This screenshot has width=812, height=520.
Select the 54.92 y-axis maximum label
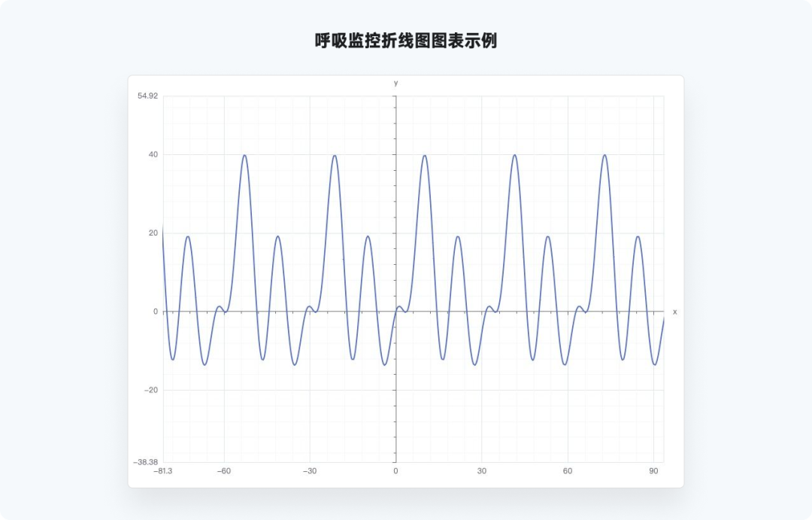[148, 96]
